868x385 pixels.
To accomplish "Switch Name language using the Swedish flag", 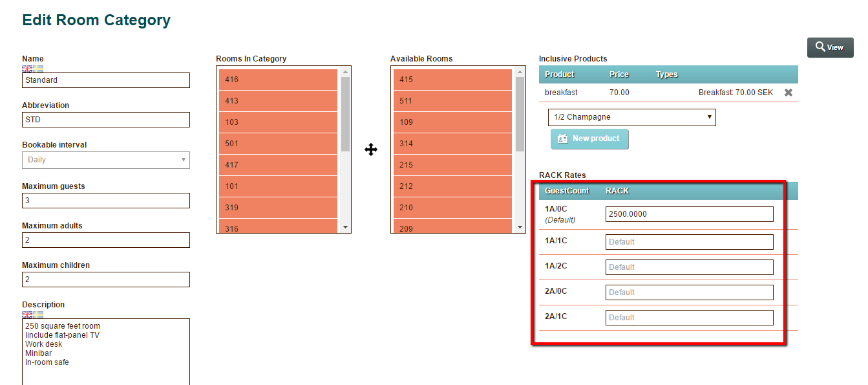I will click(x=38, y=69).
